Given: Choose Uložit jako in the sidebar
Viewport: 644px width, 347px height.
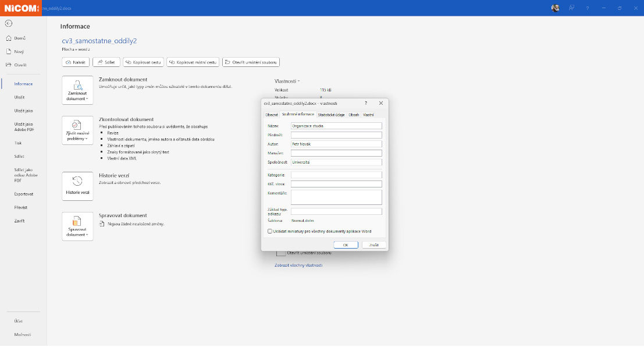Looking at the screenshot, I should coord(23,111).
